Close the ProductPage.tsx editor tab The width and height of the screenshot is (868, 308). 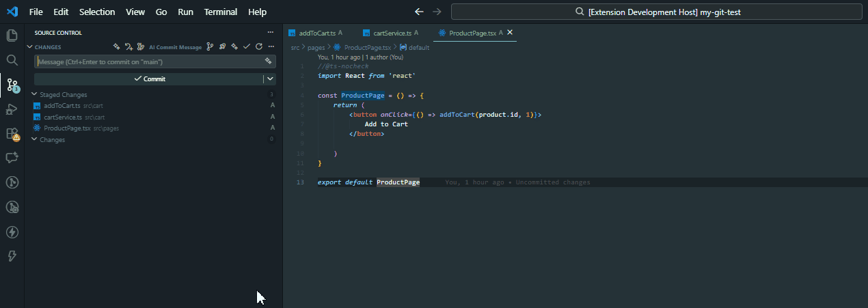tap(510, 33)
